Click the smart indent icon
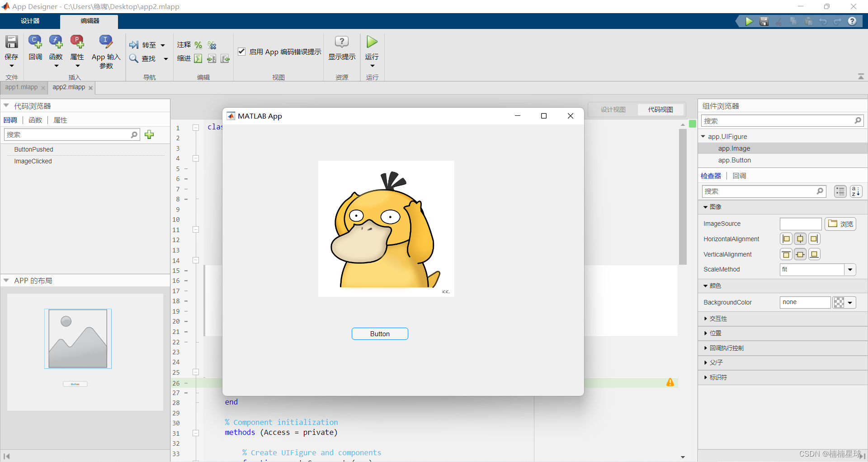Viewport: 868px width, 462px height. pos(198,58)
